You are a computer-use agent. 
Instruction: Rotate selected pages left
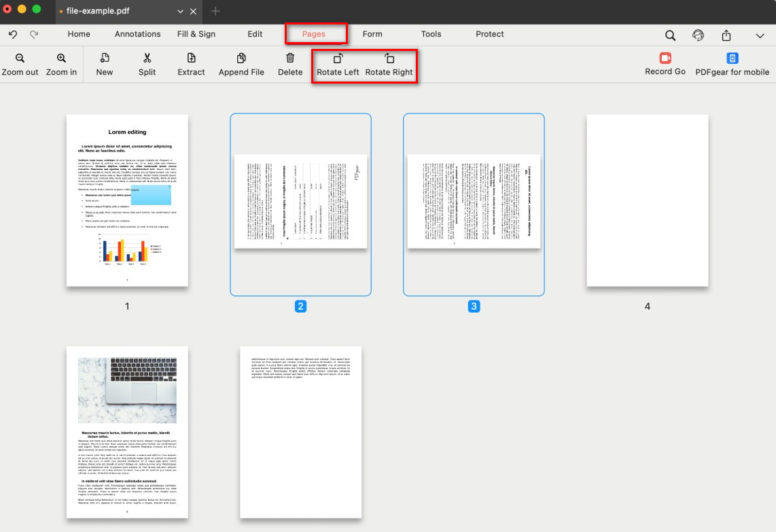(338, 59)
